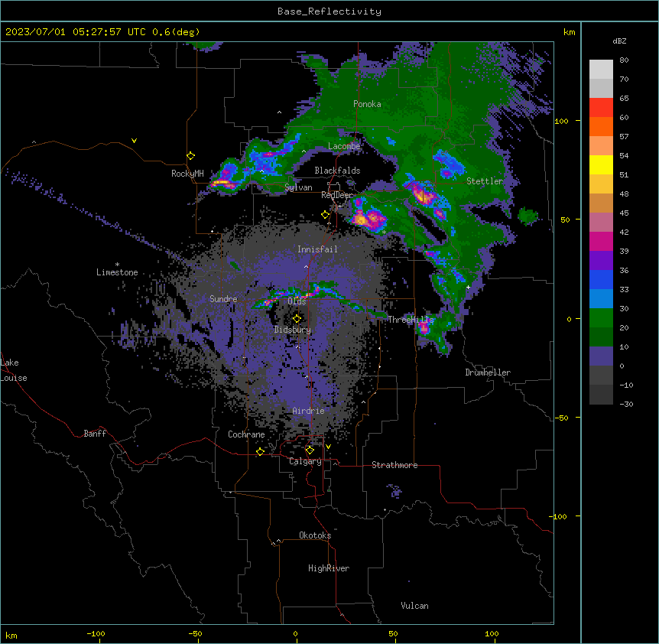659x644 pixels.
Task: Pick the yellow 51–54 dBZ legend swatch
Action: point(601,164)
